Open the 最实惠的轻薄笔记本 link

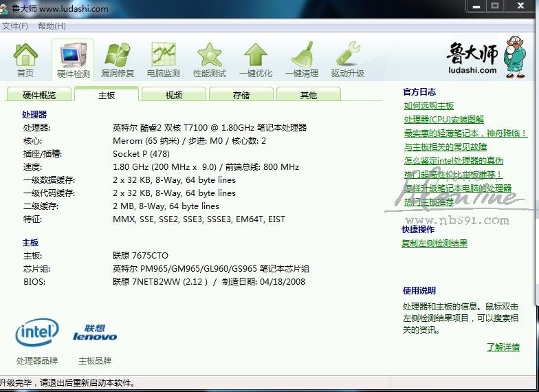[465, 133]
